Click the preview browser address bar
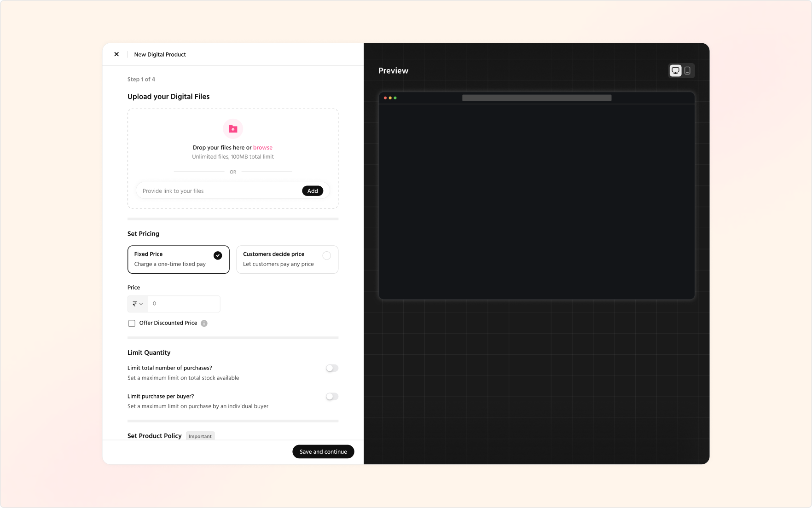812x508 pixels. 537,98
